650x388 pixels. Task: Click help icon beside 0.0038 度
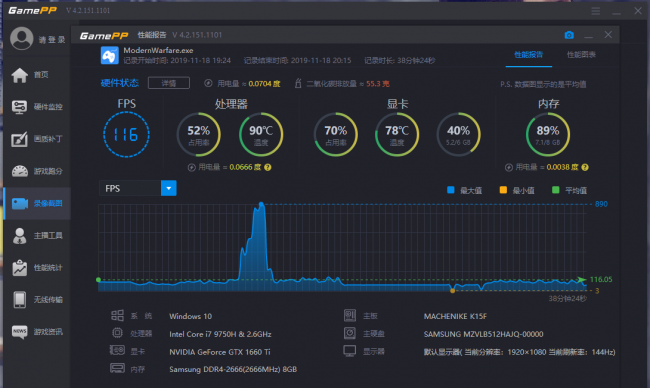point(585,167)
